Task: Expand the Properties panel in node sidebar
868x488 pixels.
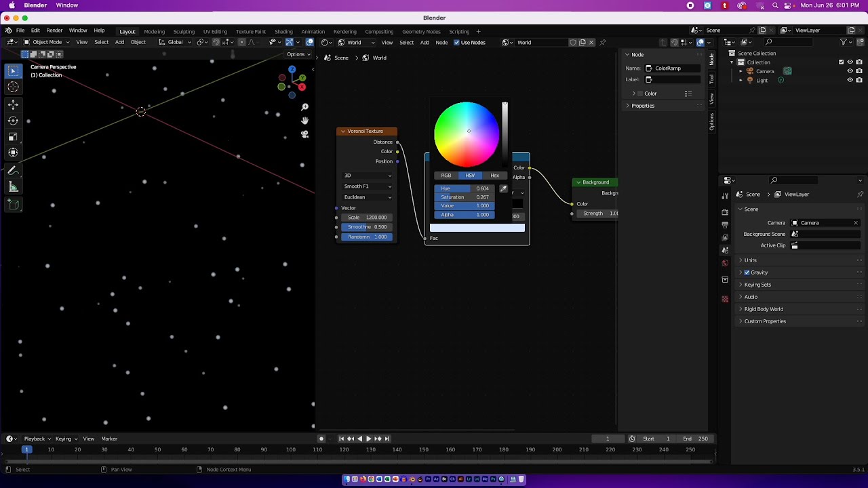Action: [642, 106]
